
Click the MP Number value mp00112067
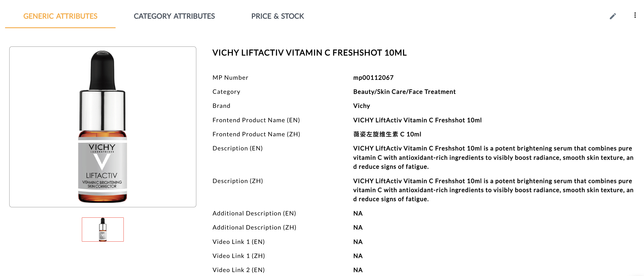[x=373, y=78]
